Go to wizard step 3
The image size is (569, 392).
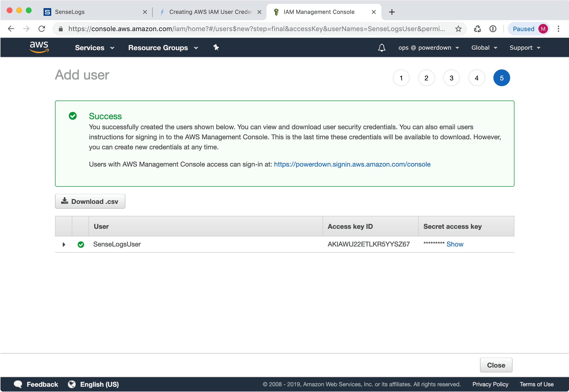click(x=451, y=78)
